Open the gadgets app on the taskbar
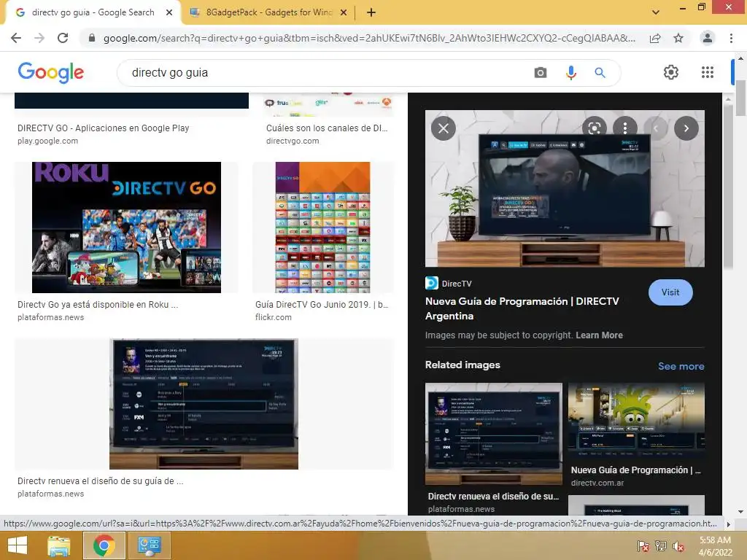747x560 pixels. [149, 545]
